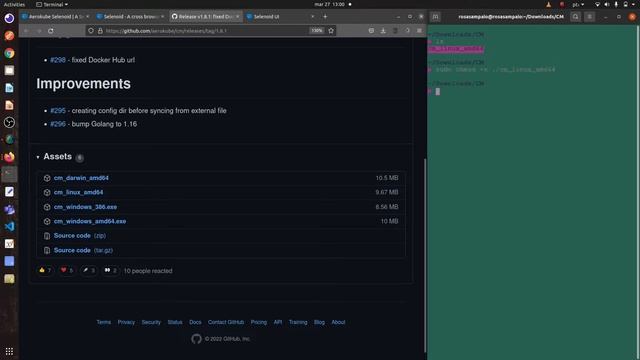Open the terminal hamburger menu
The height and width of the screenshot is (360, 640).
click(x=589, y=17)
